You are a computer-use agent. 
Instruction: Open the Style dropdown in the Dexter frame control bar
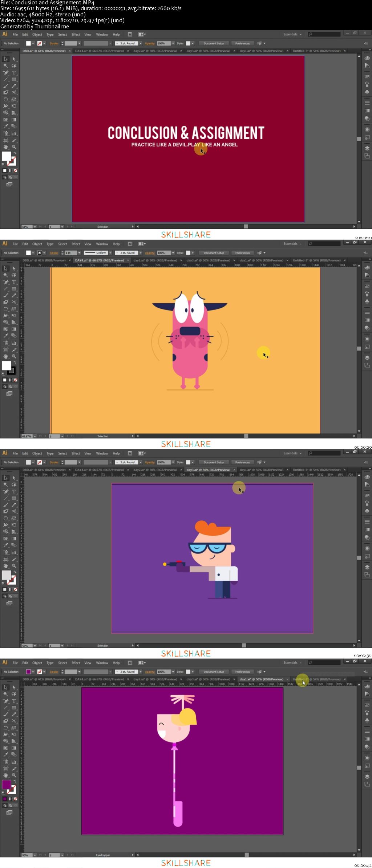(193, 462)
